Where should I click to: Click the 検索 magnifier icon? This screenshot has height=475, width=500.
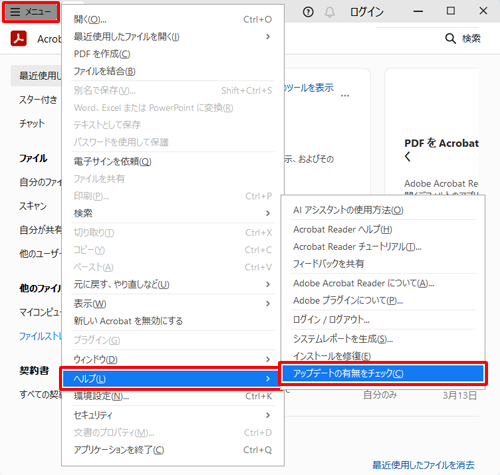click(x=450, y=38)
